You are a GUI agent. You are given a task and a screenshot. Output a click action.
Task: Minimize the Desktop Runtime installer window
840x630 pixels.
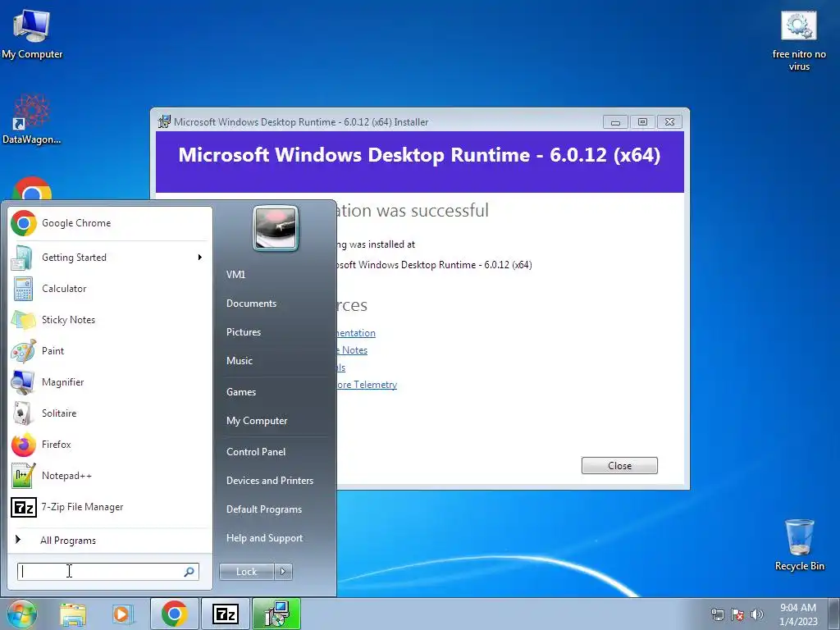click(615, 122)
